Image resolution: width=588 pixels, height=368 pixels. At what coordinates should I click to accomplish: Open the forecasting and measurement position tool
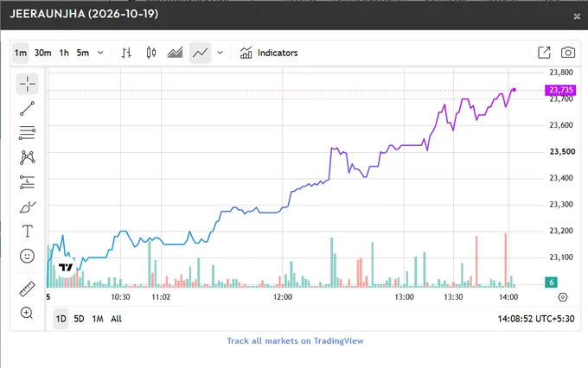click(x=28, y=182)
